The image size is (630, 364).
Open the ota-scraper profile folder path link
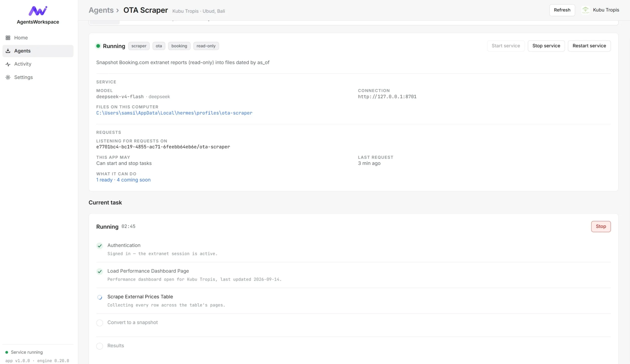[174, 113]
